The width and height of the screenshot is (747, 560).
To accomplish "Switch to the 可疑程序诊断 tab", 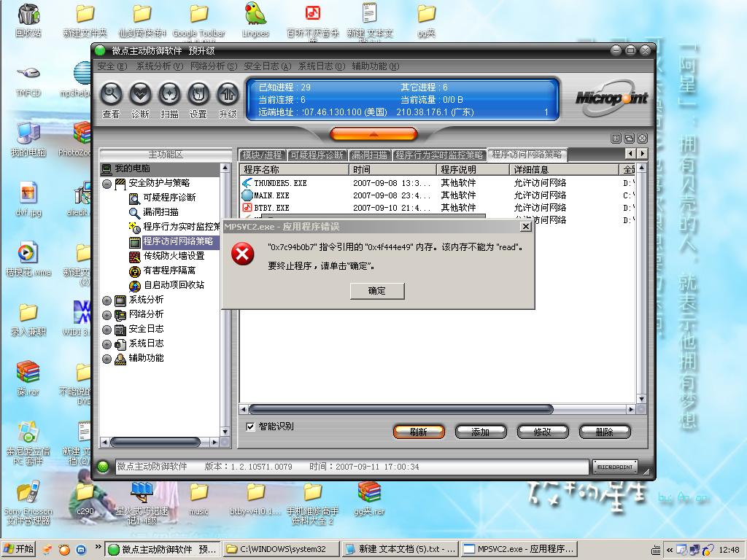I will coord(317,155).
